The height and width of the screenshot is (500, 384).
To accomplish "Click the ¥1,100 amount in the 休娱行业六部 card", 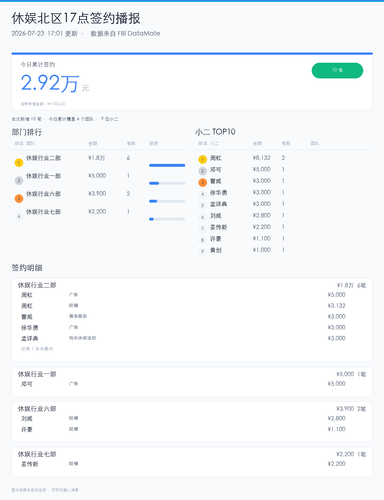I will pyautogui.click(x=336, y=429).
